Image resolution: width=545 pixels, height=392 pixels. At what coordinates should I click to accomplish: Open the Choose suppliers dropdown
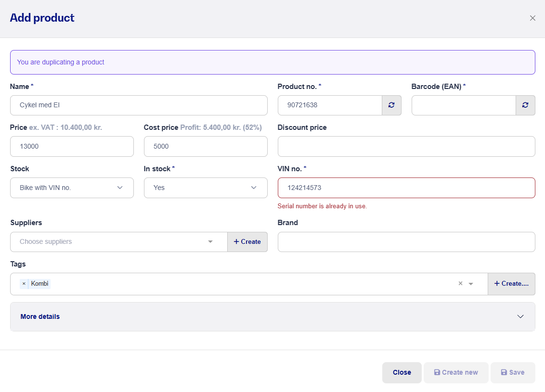coord(119,241)
